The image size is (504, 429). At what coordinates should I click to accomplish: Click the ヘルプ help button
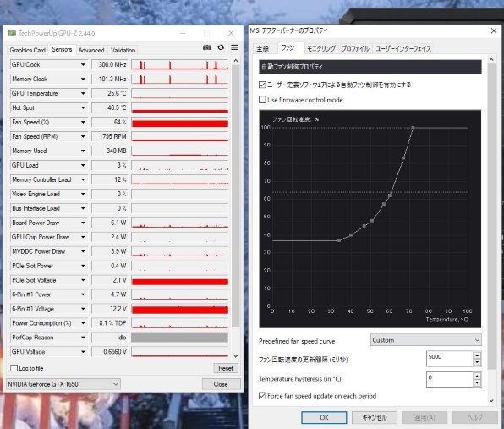coord(474,417)
